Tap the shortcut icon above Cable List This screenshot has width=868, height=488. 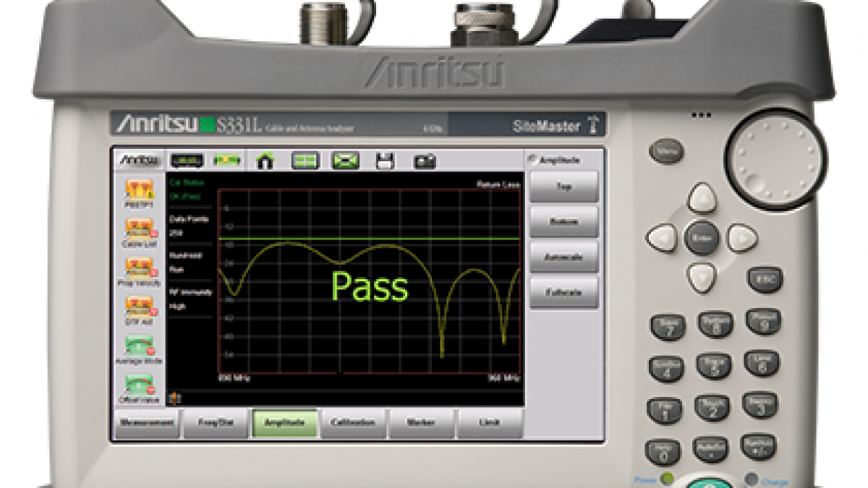138,190
